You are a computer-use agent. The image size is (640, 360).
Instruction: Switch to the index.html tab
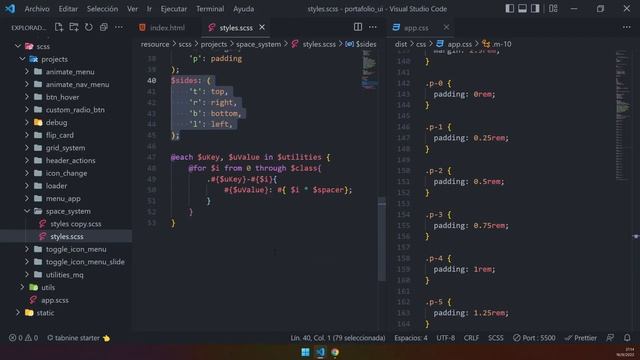point(167,27)
